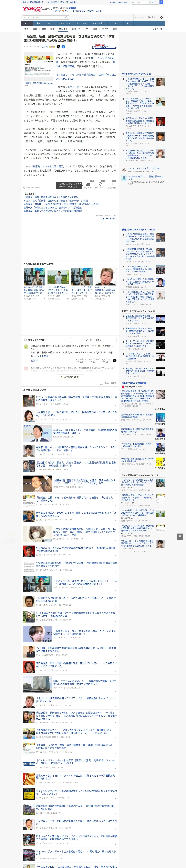Screen dimensions: 186x868
Task: Select the エキスパート navigation tab
Action: 64,24
